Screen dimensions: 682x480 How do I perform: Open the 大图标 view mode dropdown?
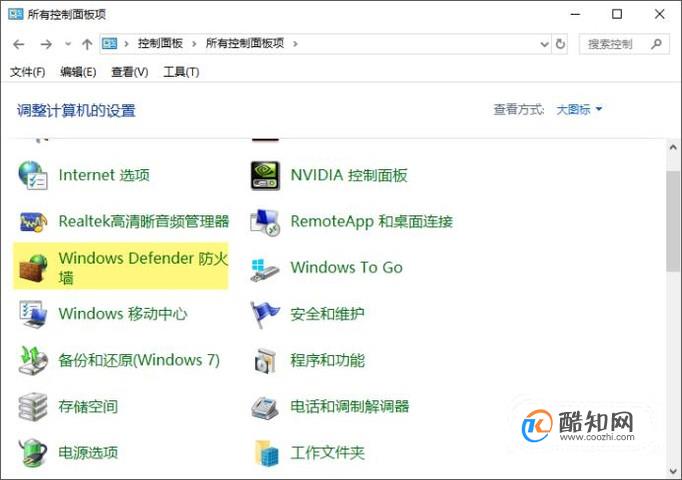coord(579,109)
